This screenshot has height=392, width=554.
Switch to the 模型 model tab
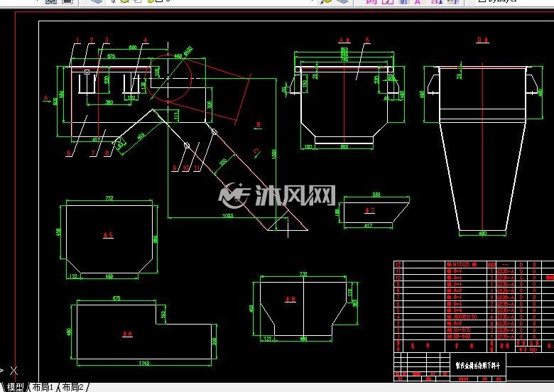(15, 388)
